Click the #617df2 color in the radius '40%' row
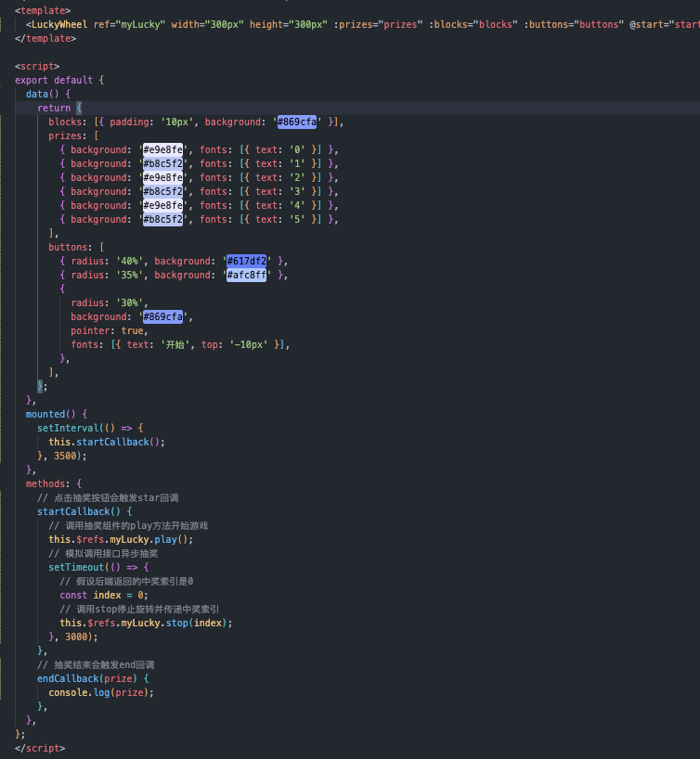The height and width of the screenshot is (759, 700). tap(247, 261)
